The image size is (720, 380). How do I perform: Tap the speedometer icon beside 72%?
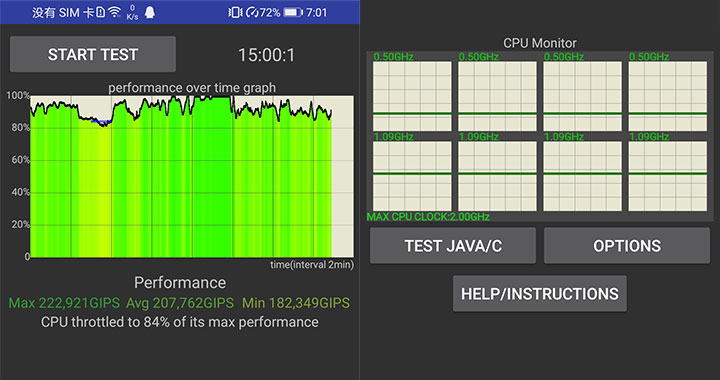pos(253,12)
